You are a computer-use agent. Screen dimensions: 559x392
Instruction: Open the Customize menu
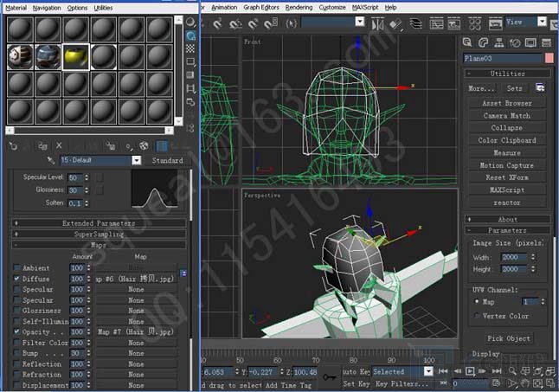[x=332, y=7]
